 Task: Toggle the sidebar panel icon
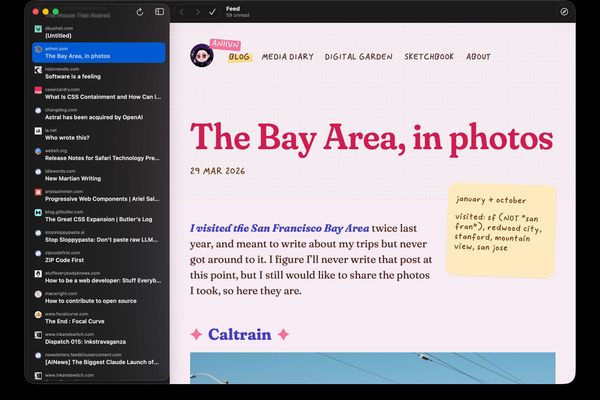click(x=160, y=11)
